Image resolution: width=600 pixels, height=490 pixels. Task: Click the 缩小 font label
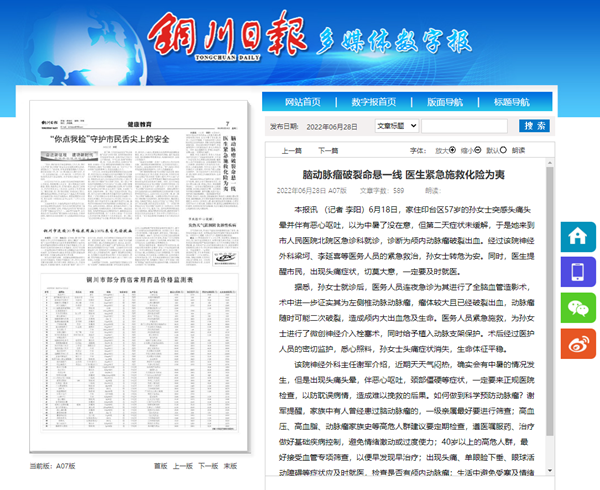click(467, 150)
